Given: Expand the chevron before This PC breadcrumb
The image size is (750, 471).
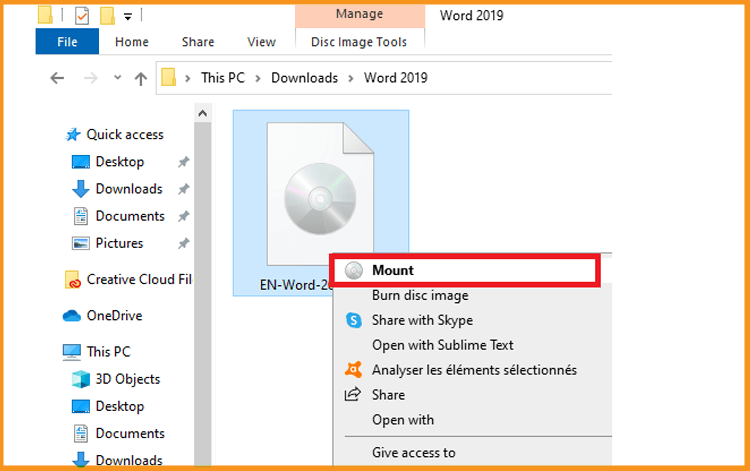Looking at the screenshot, I should pyautogui.click(x=188, y=78).
